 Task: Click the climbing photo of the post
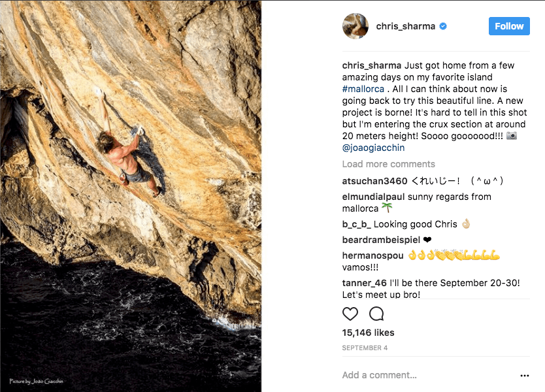(x=131, y=196)
